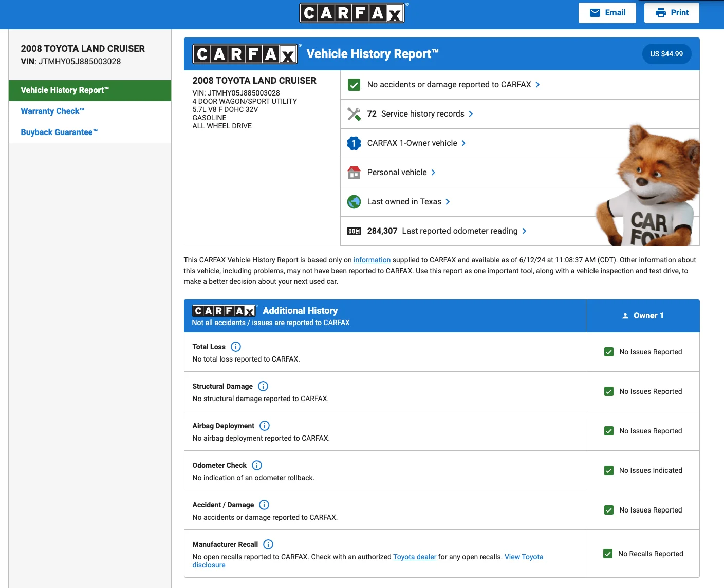Image resolution: width=724 pixels, height=588 pixels.
Task: Click Structural Damage No Issues Reported checkmark
Action: coord(609,391)
